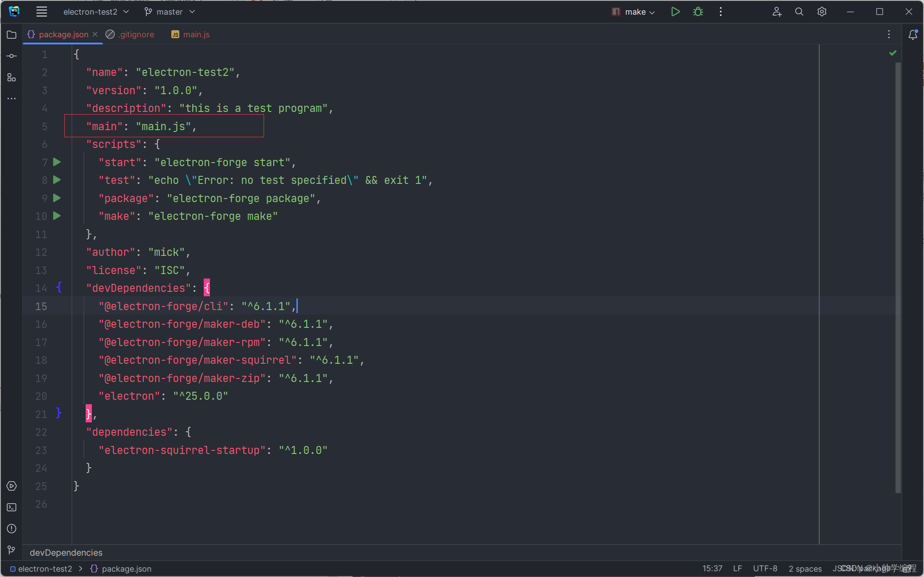Open the Problems tool window
The image size is (924, 577).
(x=12, y=529)
